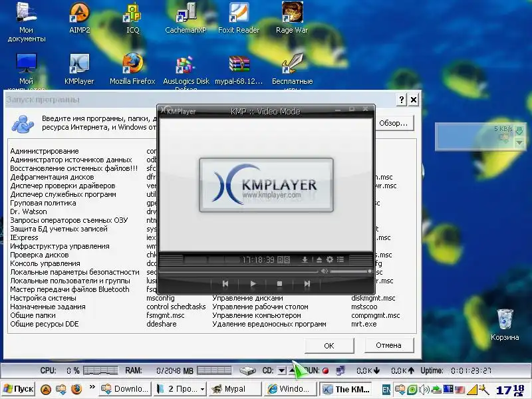Click the KMPlayer seek bar

tap(238, 271)
